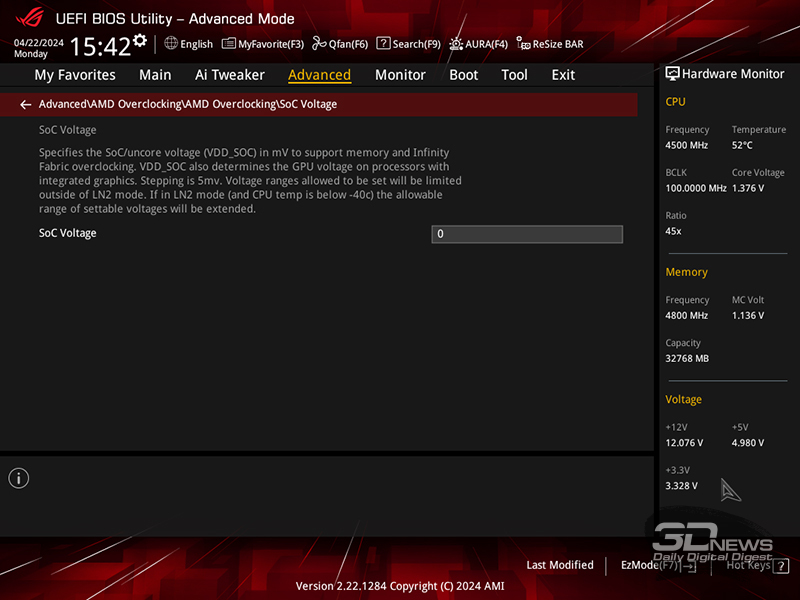This screenshot has width=800, height=600.
Task: Click +12V reading 12.076 V
Action: (x=684, y=443)
